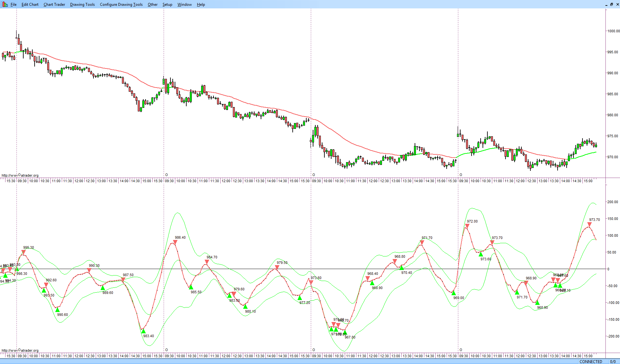The width and height of the screenshot is (620, 364).
Task: Select the green buy marker labeled 967.80
Action: (345, 333)
